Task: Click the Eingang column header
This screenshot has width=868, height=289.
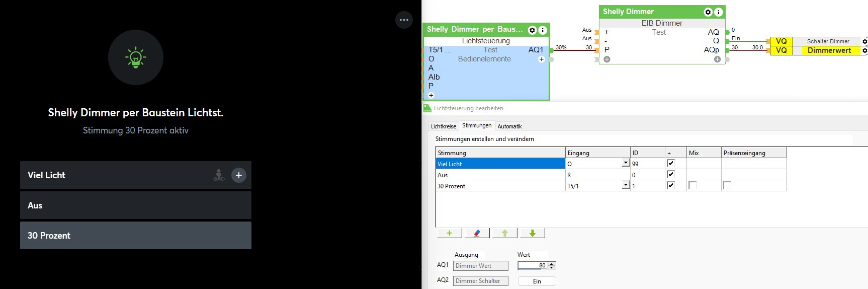Action: [597, 153]
